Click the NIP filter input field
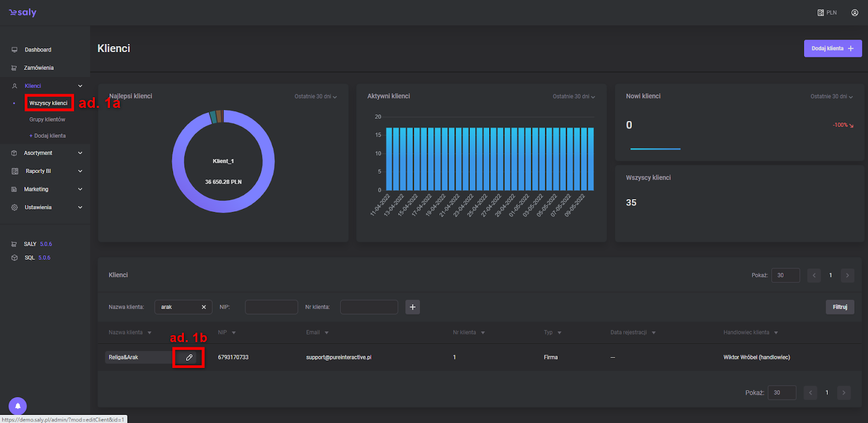Viewport: 868px width, 423px height. [x=271, y=307]
